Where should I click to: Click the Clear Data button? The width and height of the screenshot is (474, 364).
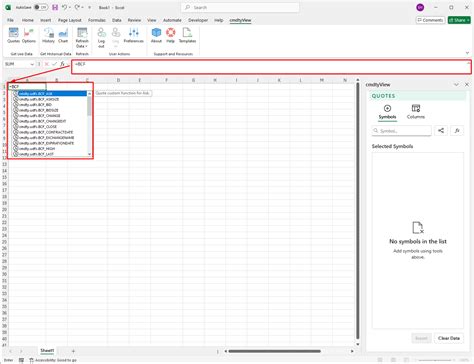[x=449, y=338]
